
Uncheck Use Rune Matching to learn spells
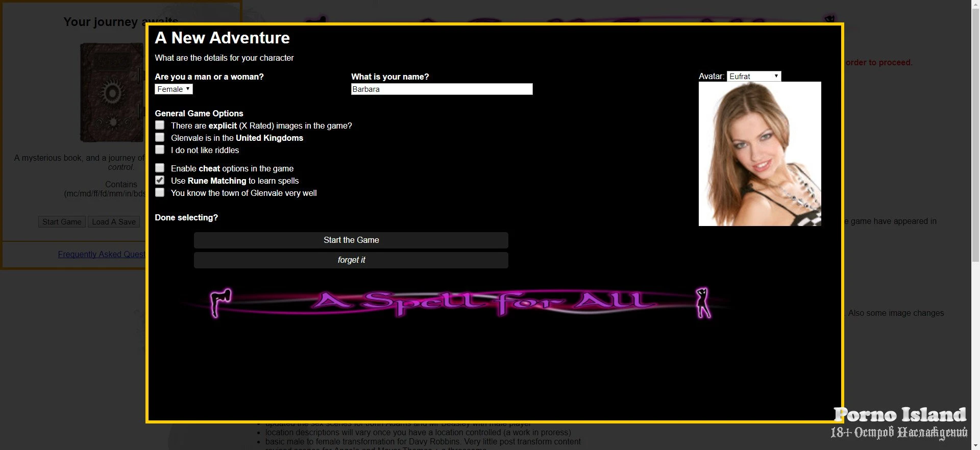click(x=160, y=180)
